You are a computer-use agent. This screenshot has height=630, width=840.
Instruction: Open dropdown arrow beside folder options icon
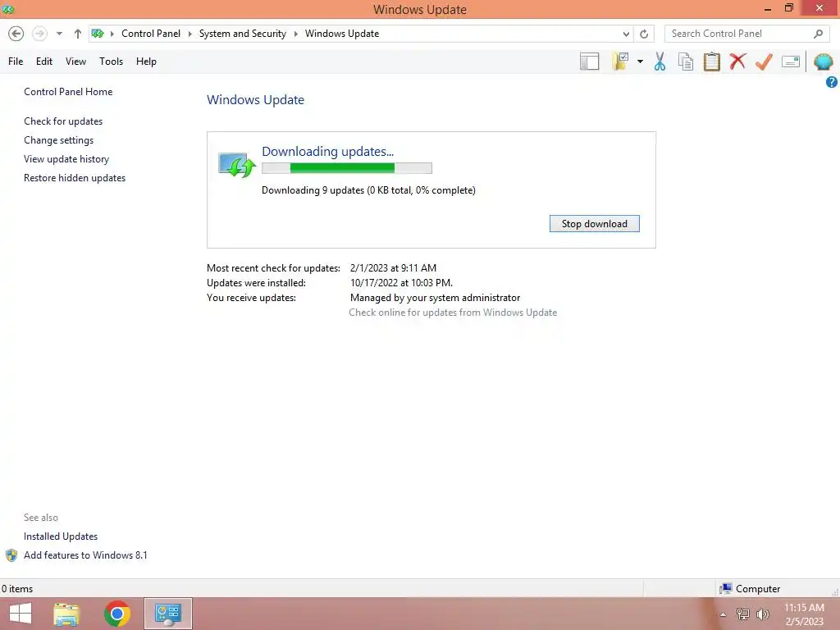640,62
